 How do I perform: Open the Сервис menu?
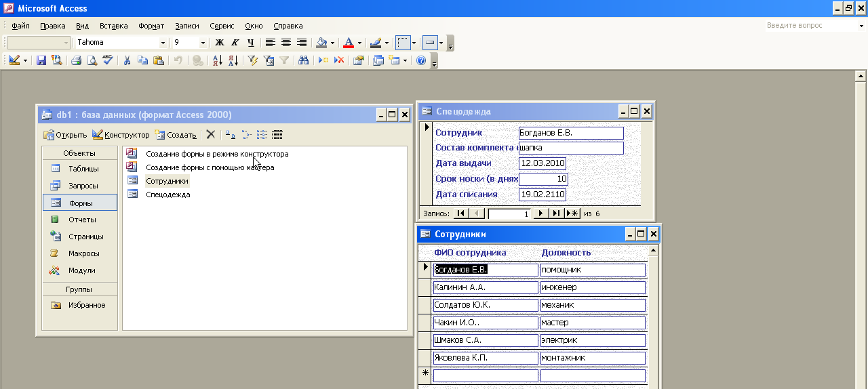click(222, 26)
